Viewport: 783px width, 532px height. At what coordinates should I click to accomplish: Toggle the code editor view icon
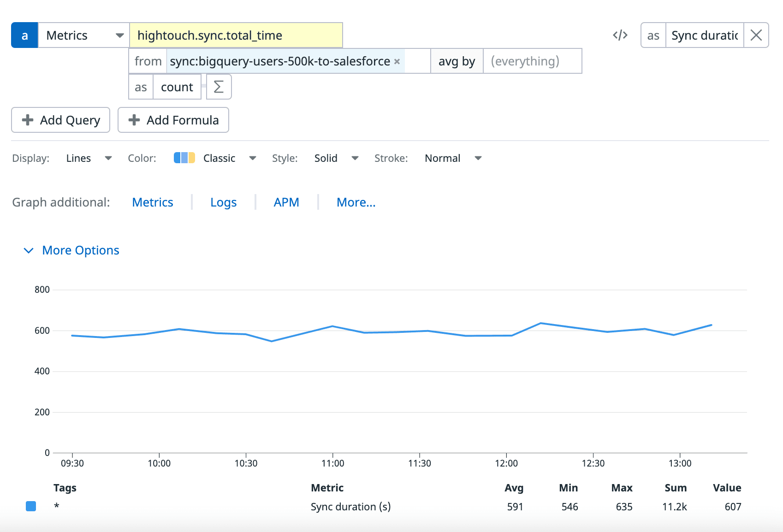coord(620,35)
